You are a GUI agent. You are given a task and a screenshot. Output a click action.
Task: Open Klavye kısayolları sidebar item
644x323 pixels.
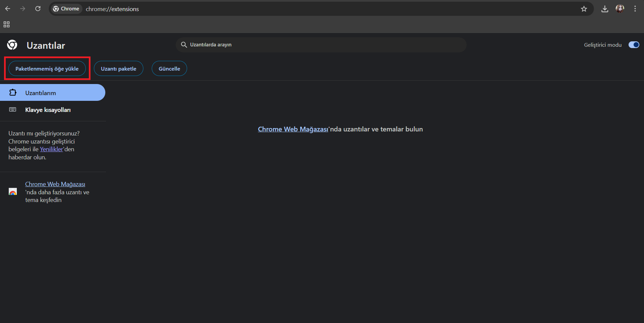click(52, 110)
